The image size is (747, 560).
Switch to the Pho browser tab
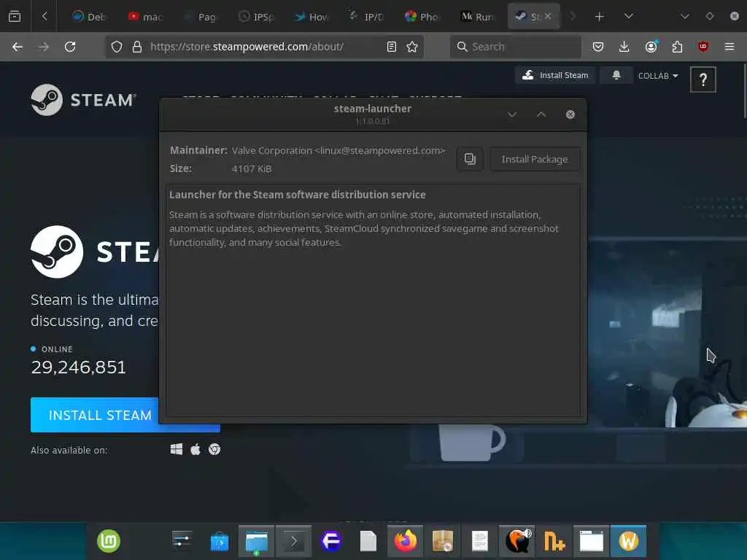tap(422, 17)
